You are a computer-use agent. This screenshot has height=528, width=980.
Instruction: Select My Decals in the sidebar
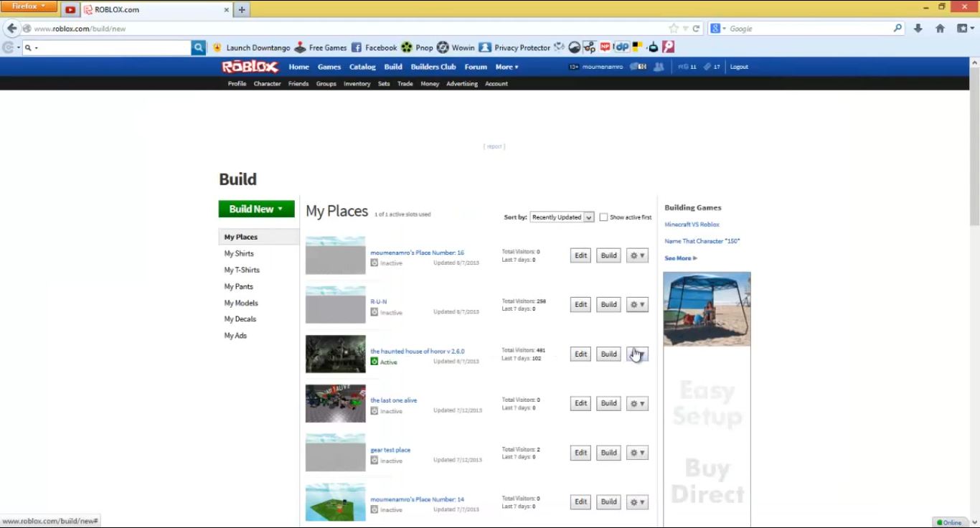240,319
